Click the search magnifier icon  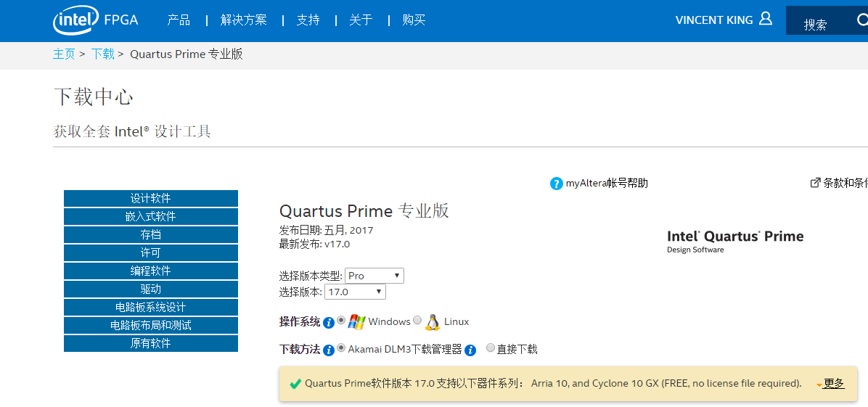coord(862,20)
